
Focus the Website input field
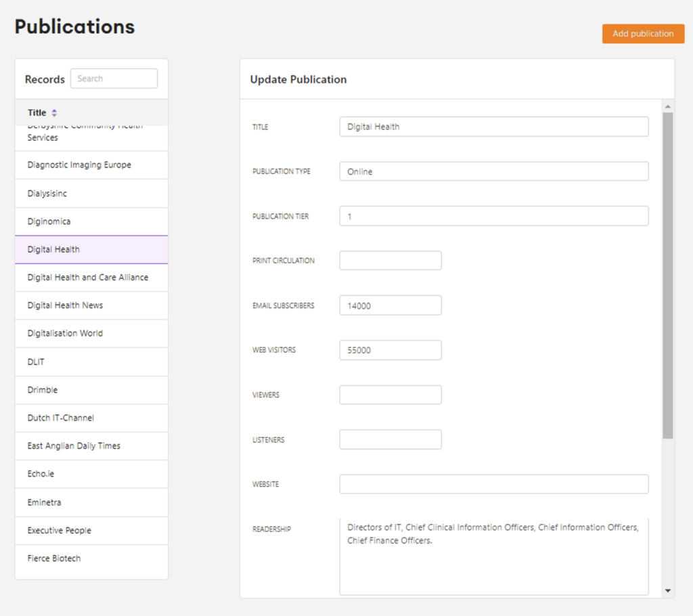click(493, 484)
